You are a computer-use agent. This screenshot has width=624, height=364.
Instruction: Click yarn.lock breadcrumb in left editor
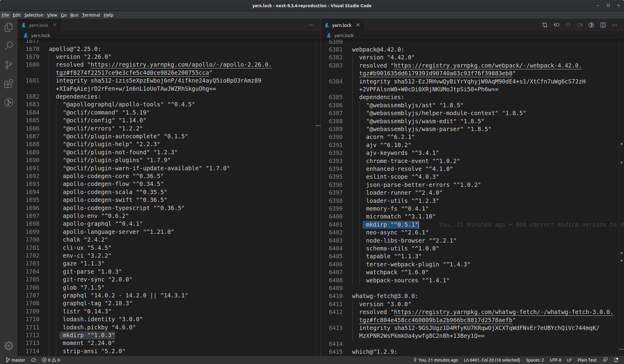(x=40, y=35)
